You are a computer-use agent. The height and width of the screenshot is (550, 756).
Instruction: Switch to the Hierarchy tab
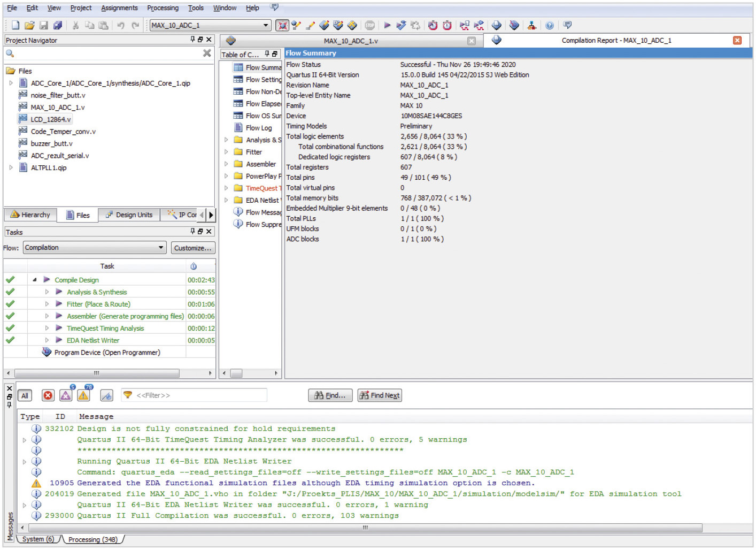pyautogui.click(x=30, y=215)
